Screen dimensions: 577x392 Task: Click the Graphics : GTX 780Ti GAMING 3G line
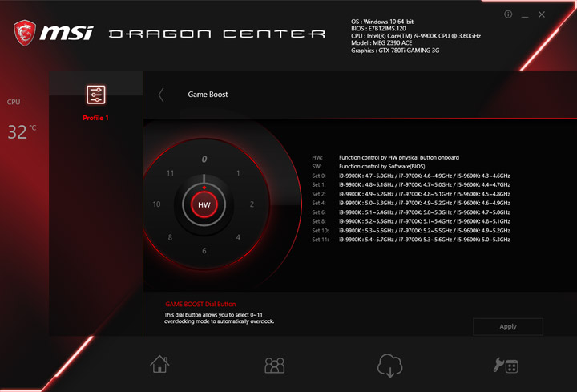tap(395, 51)
